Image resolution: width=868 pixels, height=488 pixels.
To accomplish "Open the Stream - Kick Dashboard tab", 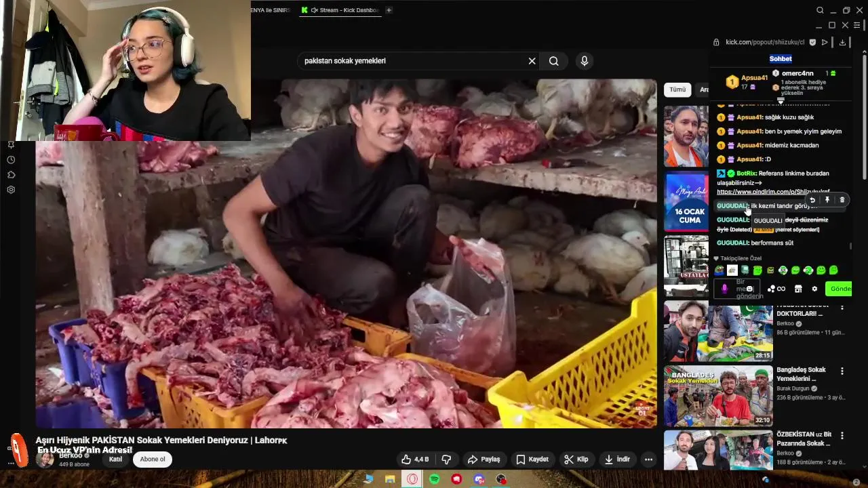I will click(340, 10).
